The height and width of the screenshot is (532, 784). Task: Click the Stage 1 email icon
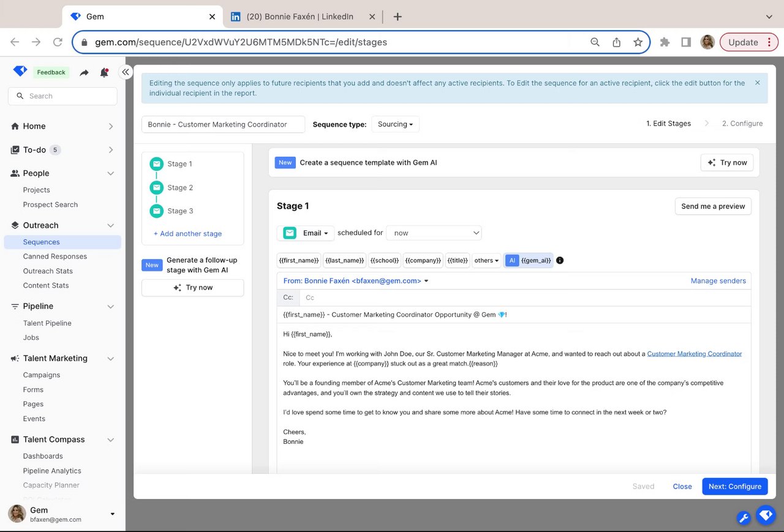157,164
